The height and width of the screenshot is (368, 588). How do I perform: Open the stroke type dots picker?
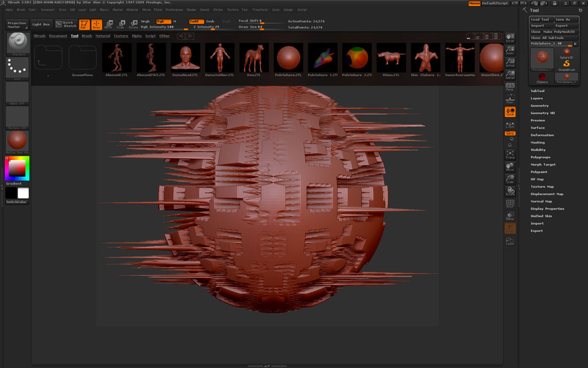point(17,68)
